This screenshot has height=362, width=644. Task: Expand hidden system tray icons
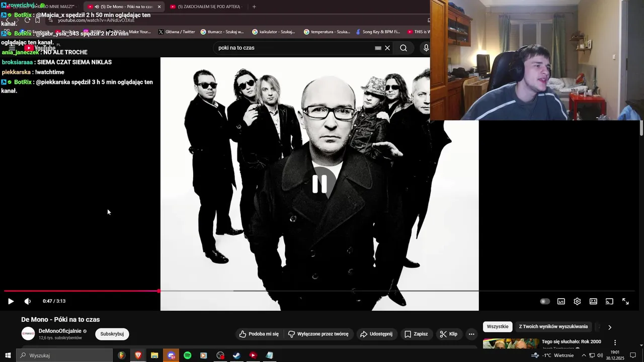tap(584, 355)
